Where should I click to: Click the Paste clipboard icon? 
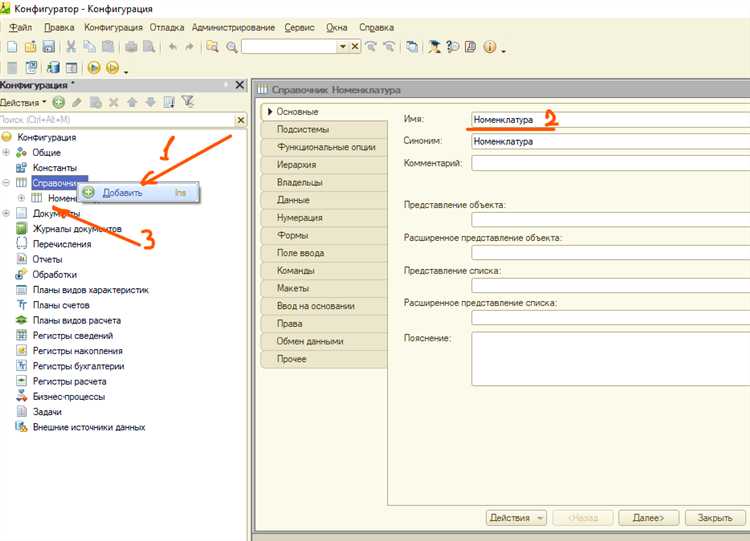[108, 46]
